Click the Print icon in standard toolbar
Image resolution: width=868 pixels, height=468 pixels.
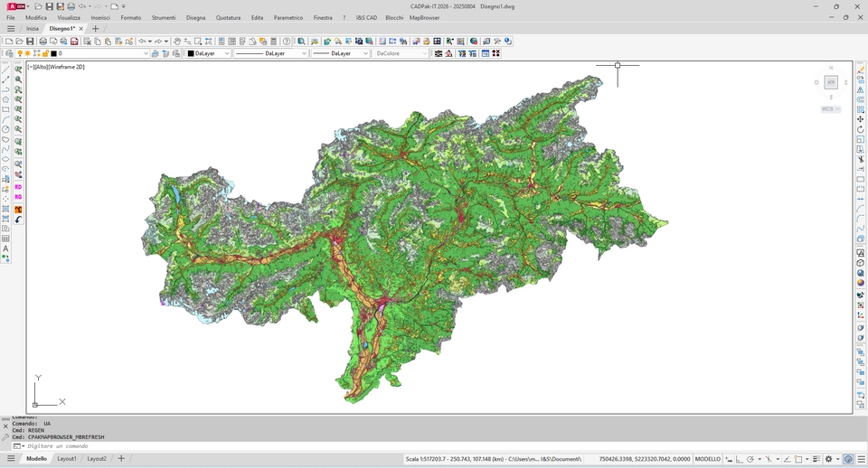[42, 41]
